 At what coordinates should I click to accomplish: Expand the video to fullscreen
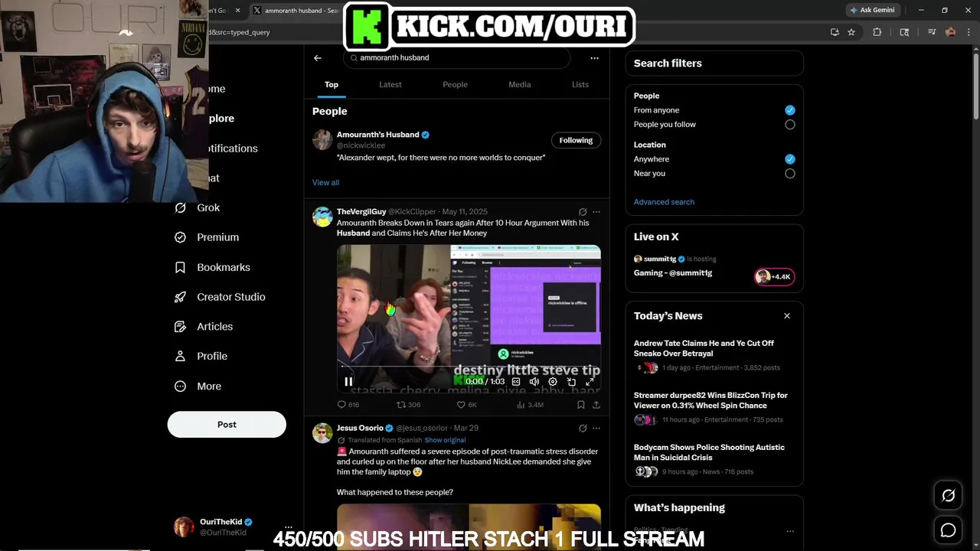pos(590,382)
